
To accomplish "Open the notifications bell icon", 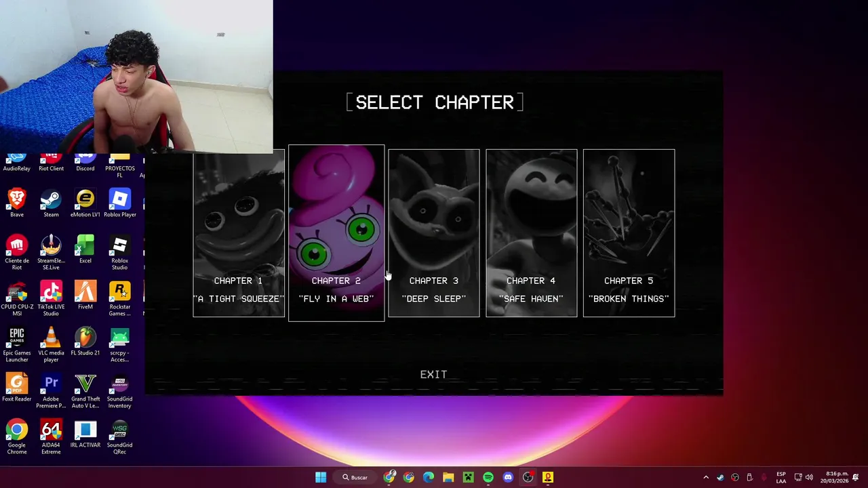I will pos(856,477).
